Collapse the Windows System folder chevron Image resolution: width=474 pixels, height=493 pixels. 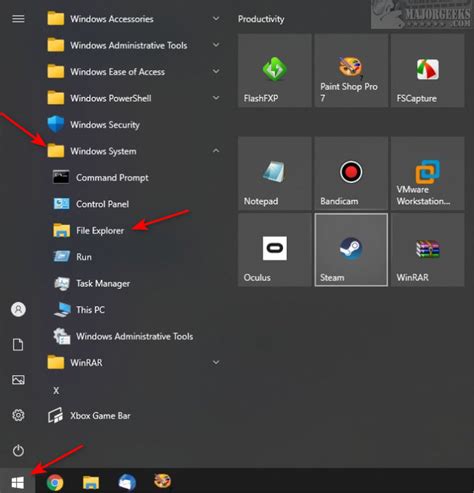click(x=216, y=151)
